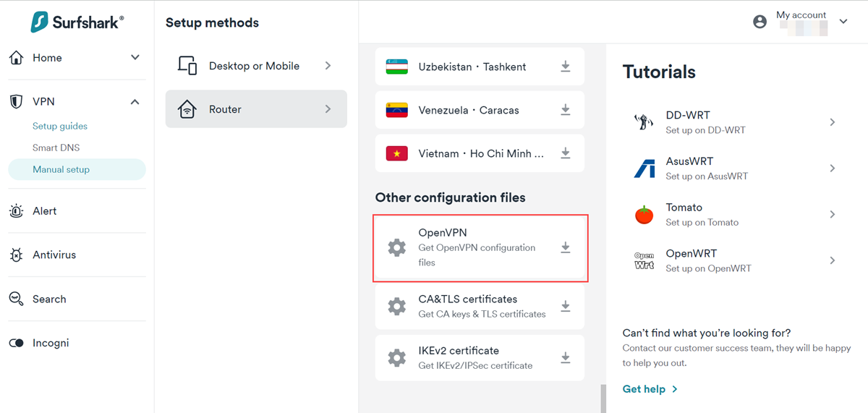Click the server list scrollbar
The height and width of the screenshot is (413, 868).
tap(602, 399)
